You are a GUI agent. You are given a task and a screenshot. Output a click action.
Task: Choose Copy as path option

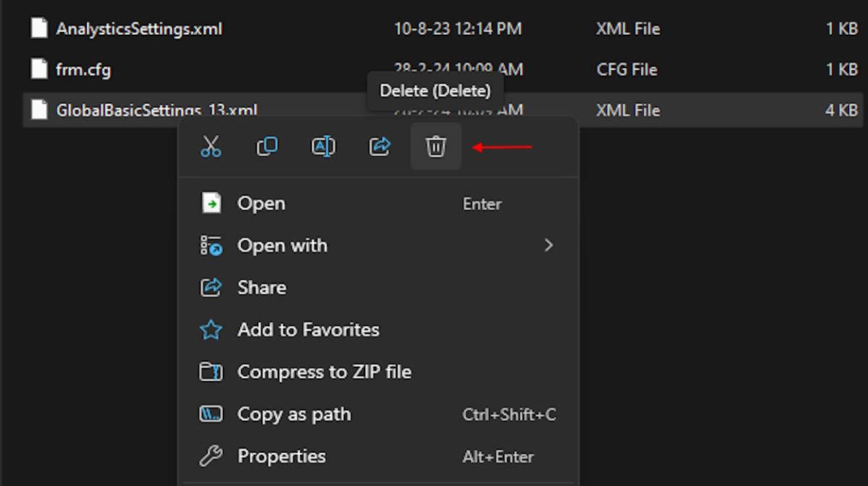coord(294,414)
